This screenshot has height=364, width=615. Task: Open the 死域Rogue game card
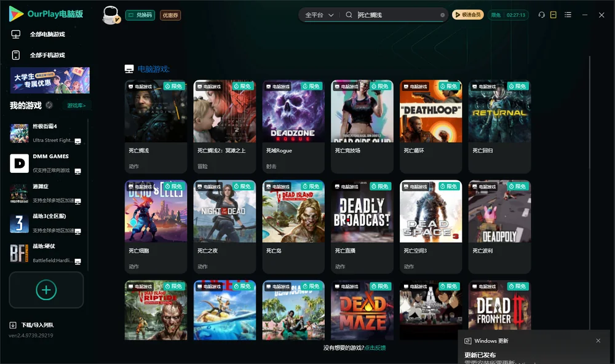(x=293, y=127)
